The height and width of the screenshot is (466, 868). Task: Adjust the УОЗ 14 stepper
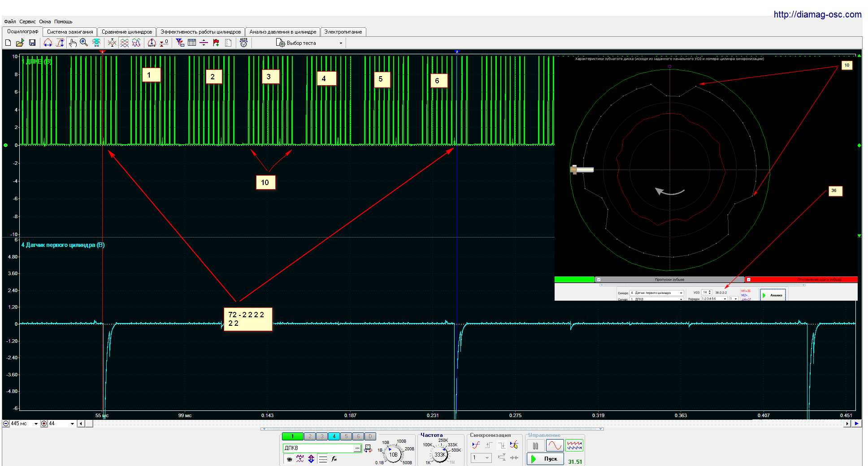710,293
